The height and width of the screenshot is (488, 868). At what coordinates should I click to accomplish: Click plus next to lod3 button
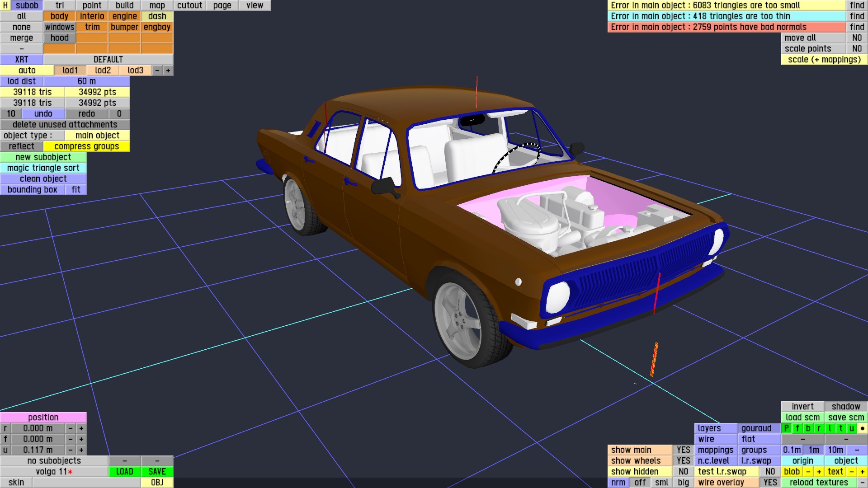pos(168,70)
